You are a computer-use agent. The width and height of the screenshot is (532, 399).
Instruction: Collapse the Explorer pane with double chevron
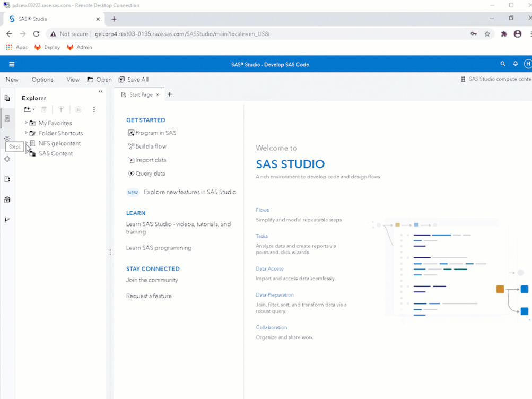click(101, 91)
